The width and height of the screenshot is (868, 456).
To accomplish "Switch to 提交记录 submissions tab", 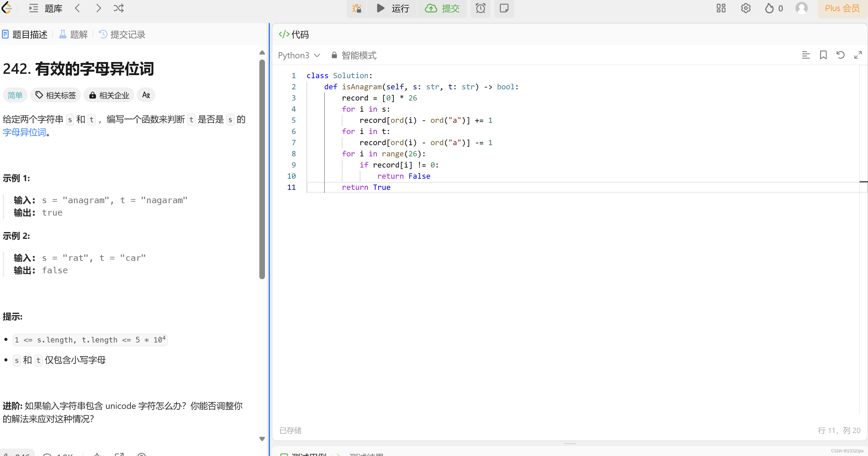I will (122, 34).
